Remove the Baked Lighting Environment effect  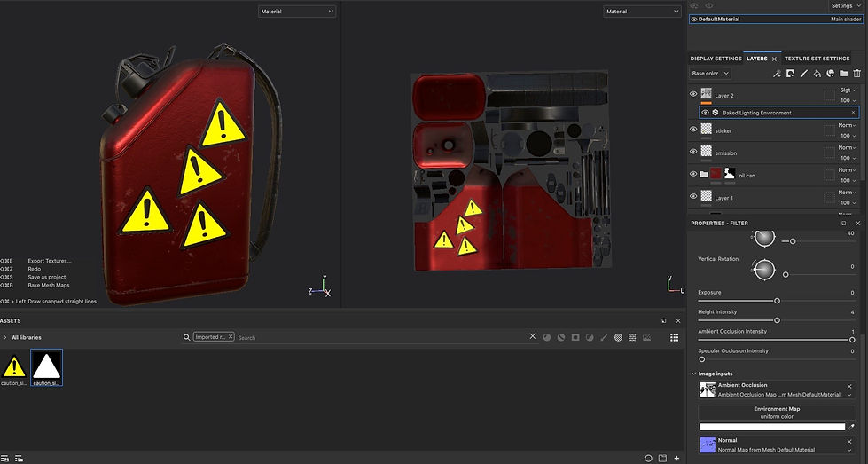click(x=853, y=113)
